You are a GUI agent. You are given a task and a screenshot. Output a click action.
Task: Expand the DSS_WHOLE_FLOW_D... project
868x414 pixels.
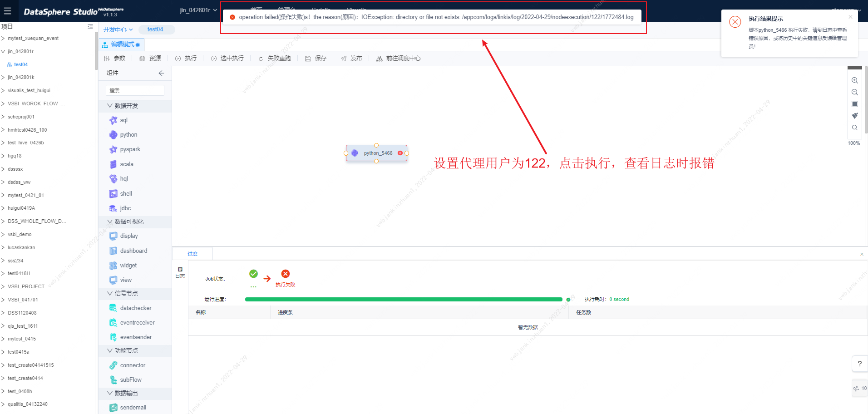coord(3,222)
